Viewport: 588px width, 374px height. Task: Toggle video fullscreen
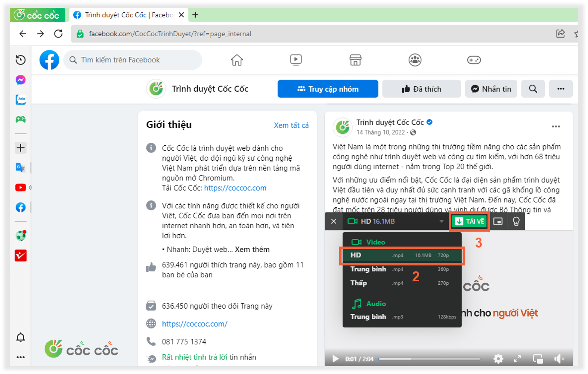(517, 359)
